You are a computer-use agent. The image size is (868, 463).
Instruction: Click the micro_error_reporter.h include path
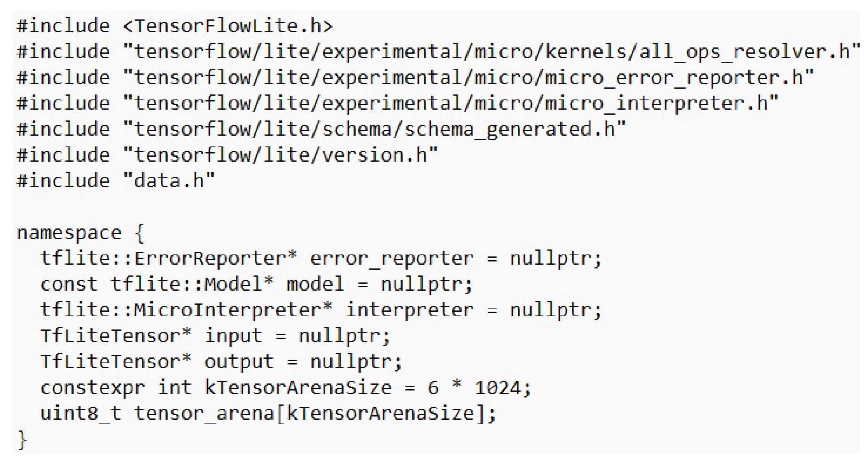pyautogui.click(x=468, y=77)
